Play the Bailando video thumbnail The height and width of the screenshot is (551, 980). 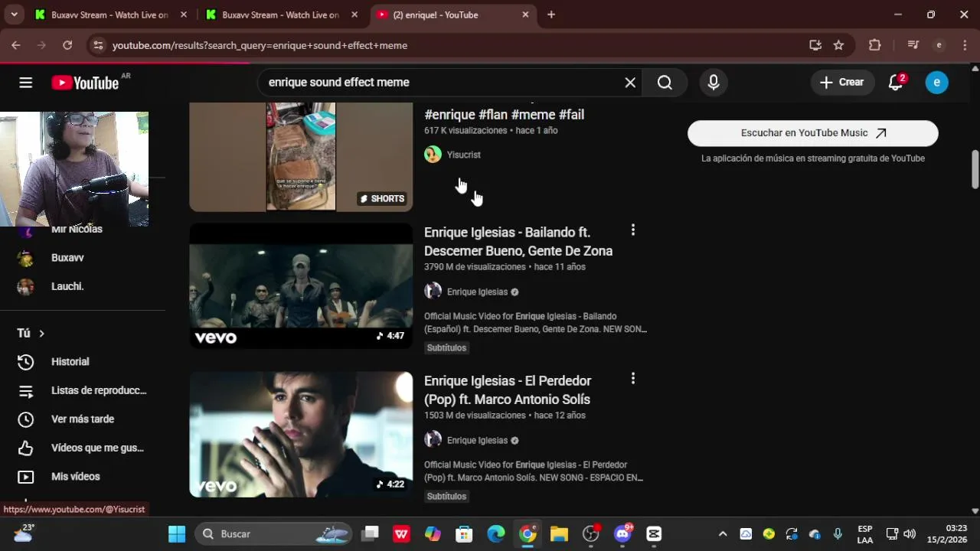pos(301,285)
